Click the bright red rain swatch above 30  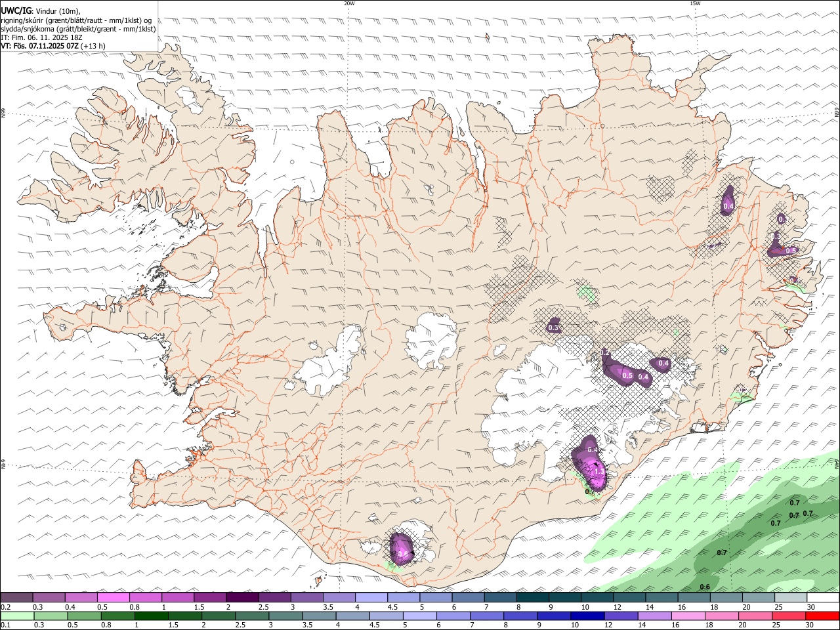click(x=822, y=616)
